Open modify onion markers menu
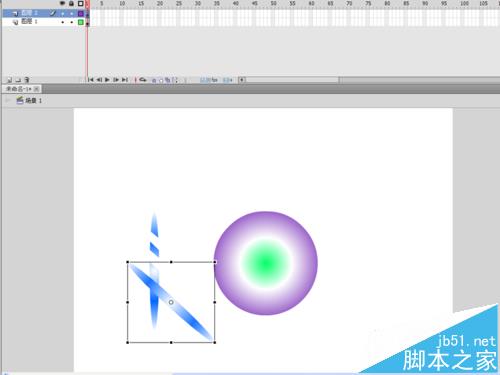Image resolution: width=500 pixels, height=375 pixels. click(x=175, y=80)
